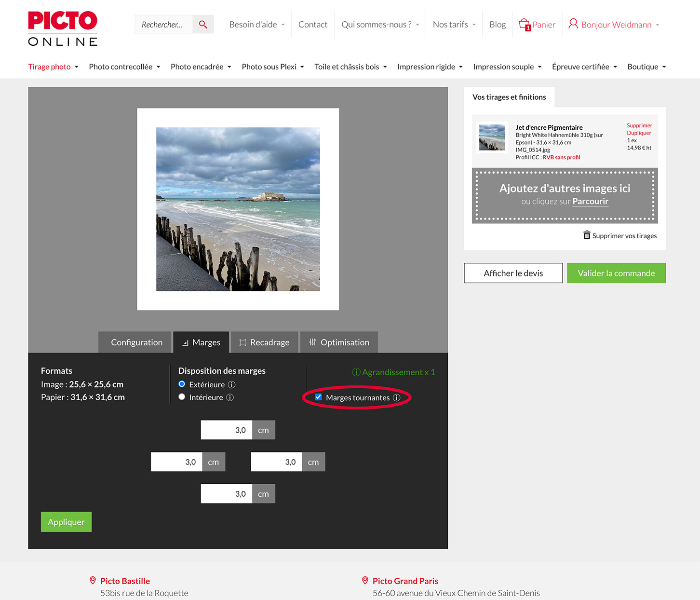Click info icon beside Marges tournantes

pos(396,398)
